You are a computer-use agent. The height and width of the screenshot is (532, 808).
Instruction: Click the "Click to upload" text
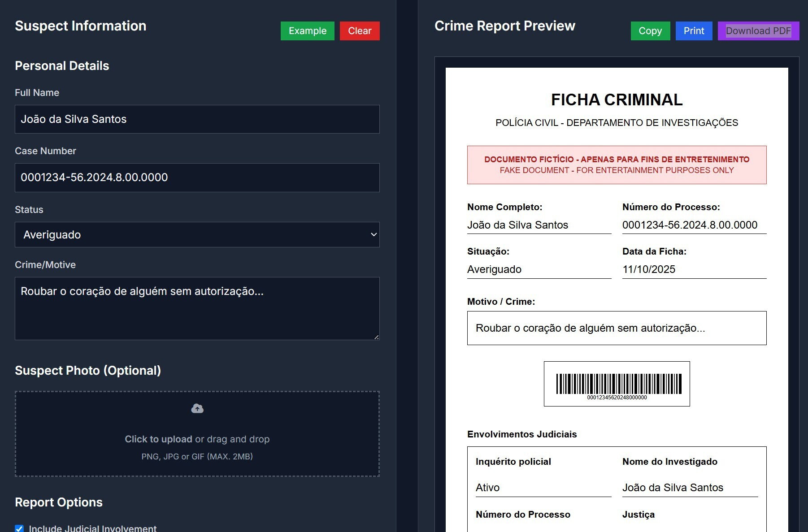(158, 439)
